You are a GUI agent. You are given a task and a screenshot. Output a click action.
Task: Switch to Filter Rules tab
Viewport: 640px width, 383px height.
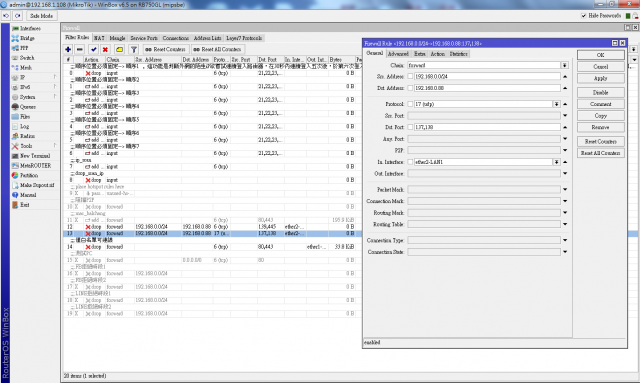click(77, 37)
